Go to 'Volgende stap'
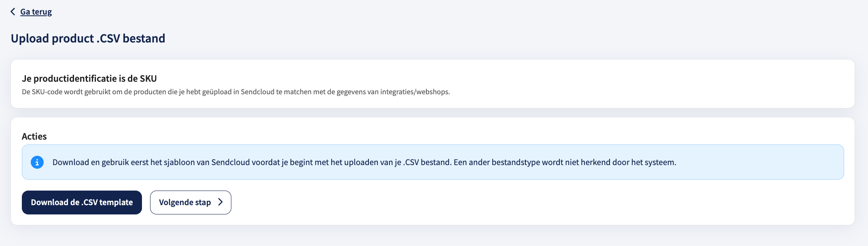The width and height of the screenshot is (868, 246). [191, 202]
